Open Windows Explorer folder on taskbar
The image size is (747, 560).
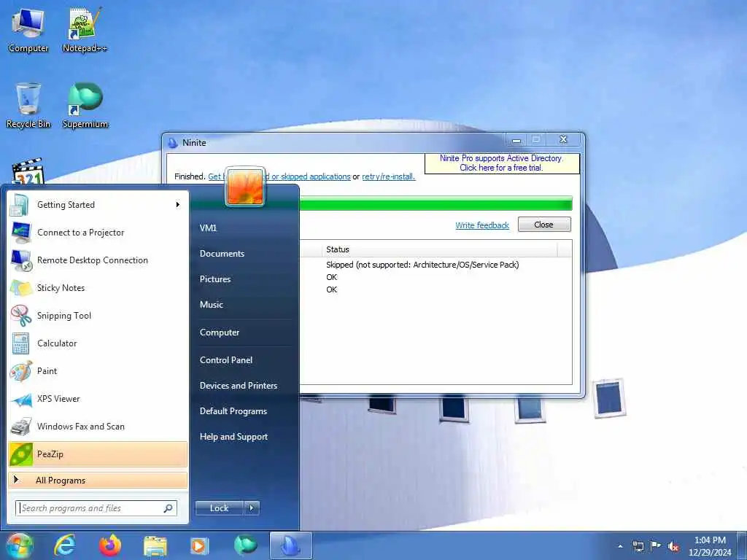155,546
